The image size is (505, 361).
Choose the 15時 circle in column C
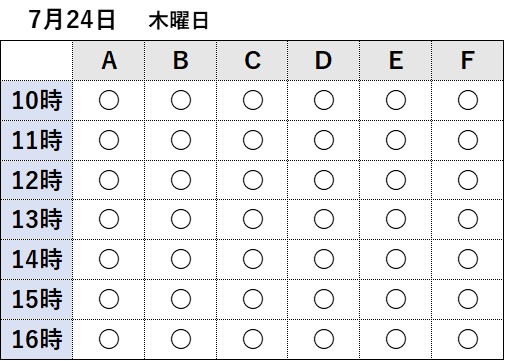click(x=253, y=299)
